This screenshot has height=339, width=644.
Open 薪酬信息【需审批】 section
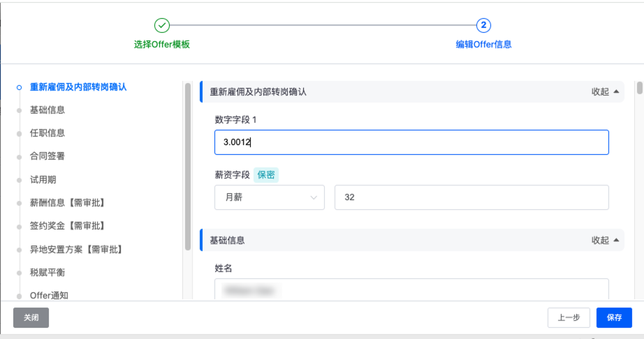[x=67, y=202]
